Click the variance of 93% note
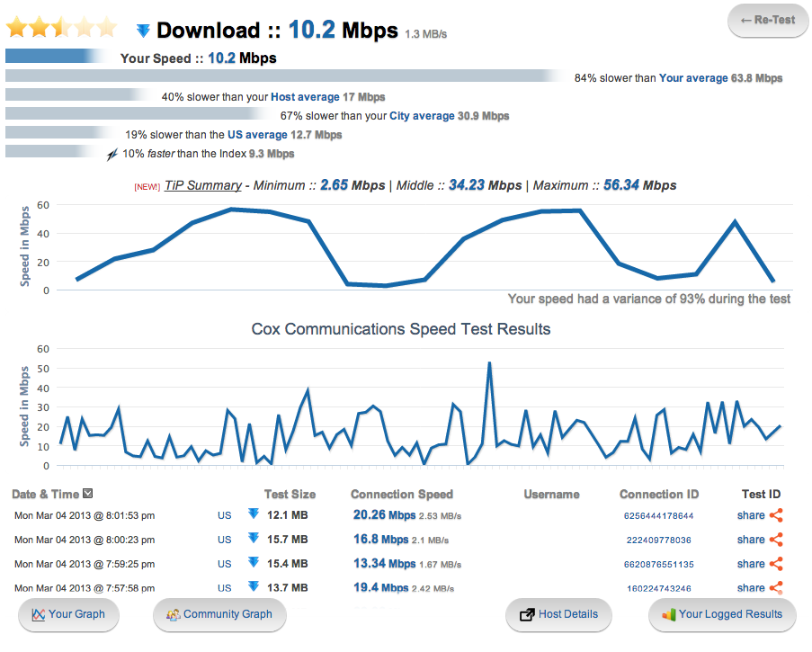The width and height of the screenshot is (812, 652). pyautogui.click(x=649, y=299)
